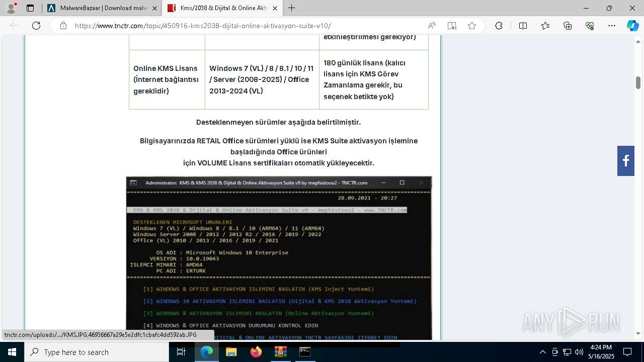Open the immersive reader or translate icon
Viewport: 644px width, 362px height.
tap(452, 26)
